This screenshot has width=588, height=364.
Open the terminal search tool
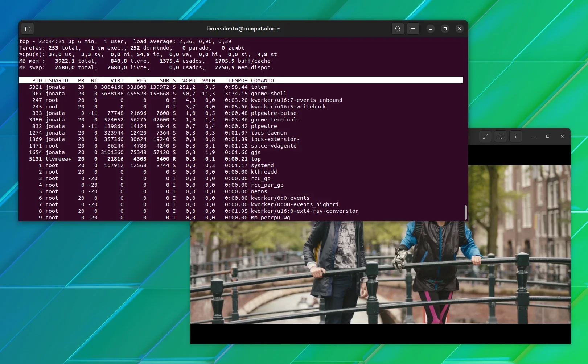click(x=398, y=29)
